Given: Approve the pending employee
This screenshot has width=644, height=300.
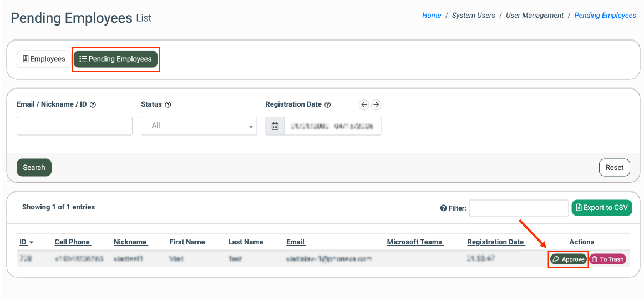Looking at the screenshot, I should tap(568, 259).
